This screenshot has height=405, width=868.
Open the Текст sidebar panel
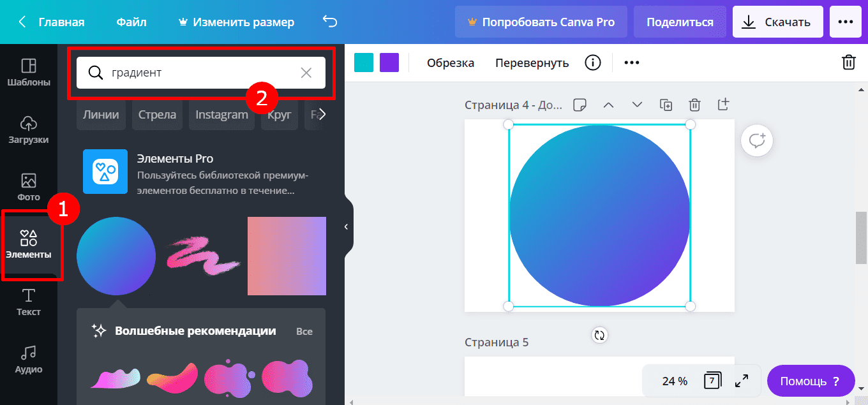pyautogui.click(x=29, y=302)
